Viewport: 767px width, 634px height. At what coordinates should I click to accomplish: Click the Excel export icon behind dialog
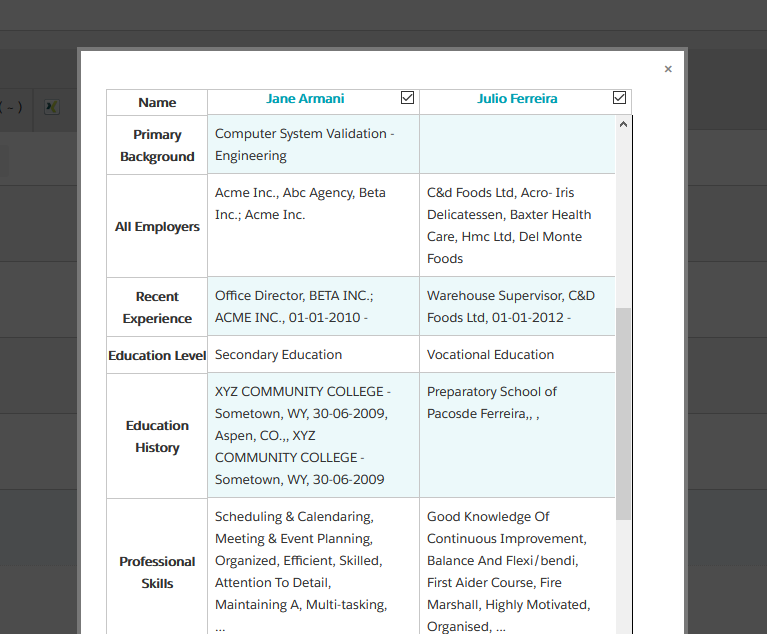(51, 107)
